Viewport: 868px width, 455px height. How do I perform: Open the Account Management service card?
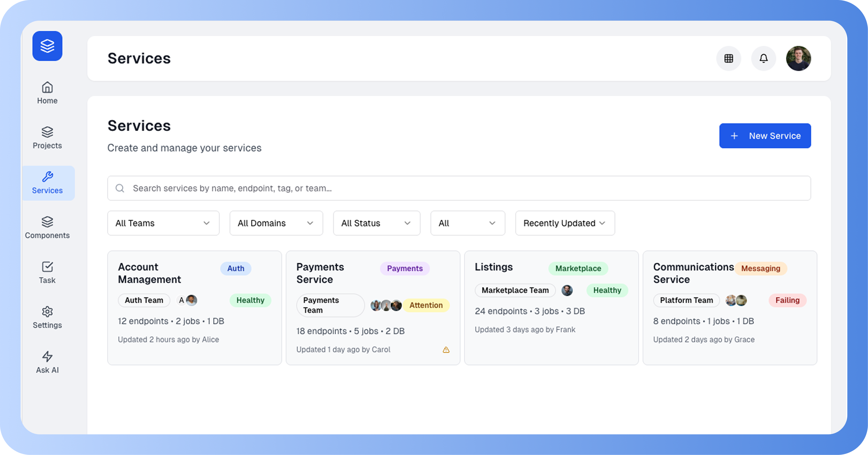click(x=150, y=273)
